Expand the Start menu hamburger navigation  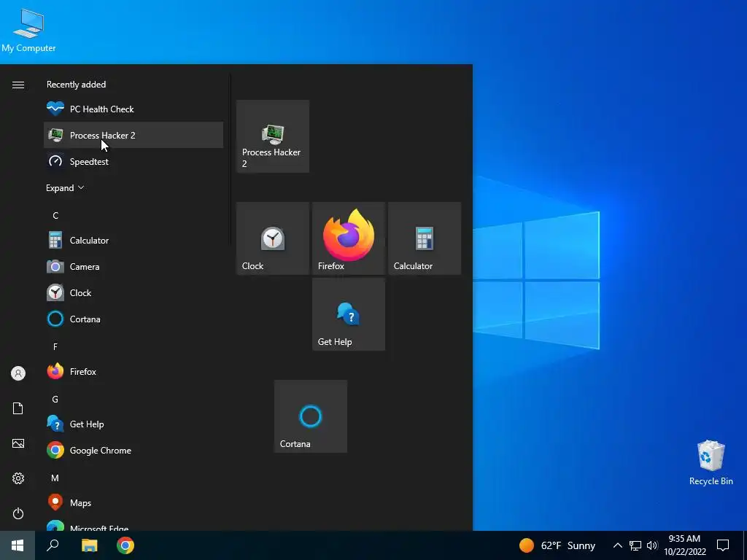18,85
